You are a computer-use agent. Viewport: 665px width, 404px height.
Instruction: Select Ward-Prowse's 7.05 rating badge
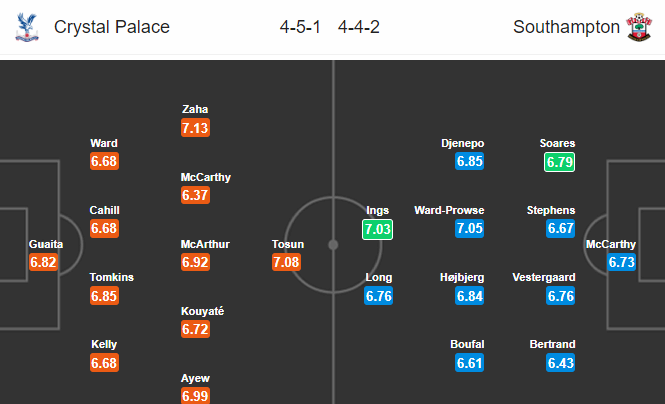469,228
